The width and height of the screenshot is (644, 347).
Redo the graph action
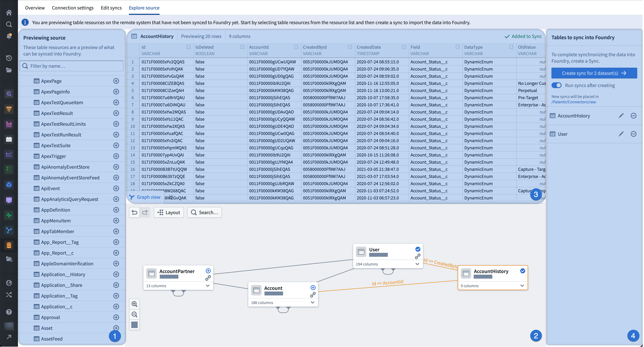(145, 212)
